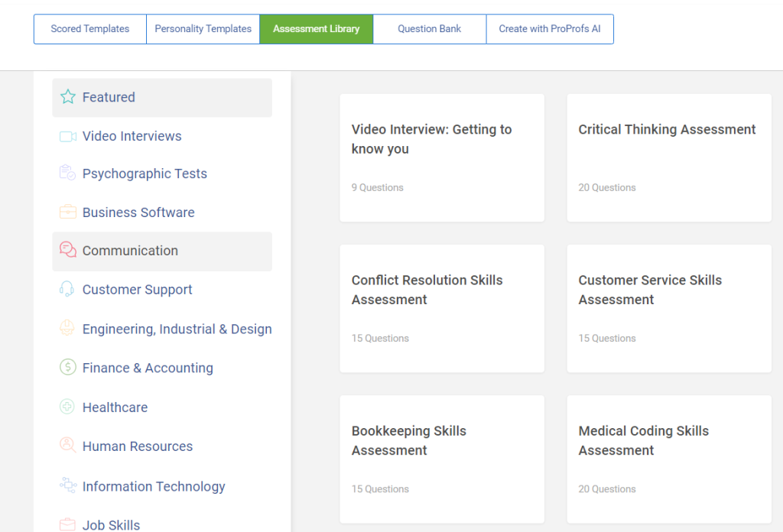Click the Information Technology network icon
This screenshot has height=532, width=783.
[68, 486]
